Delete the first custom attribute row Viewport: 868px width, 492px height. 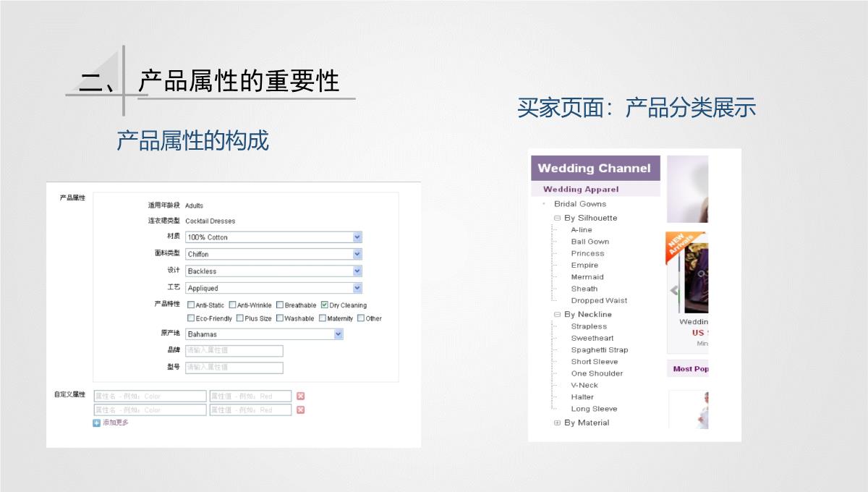[x=301, y=396]
